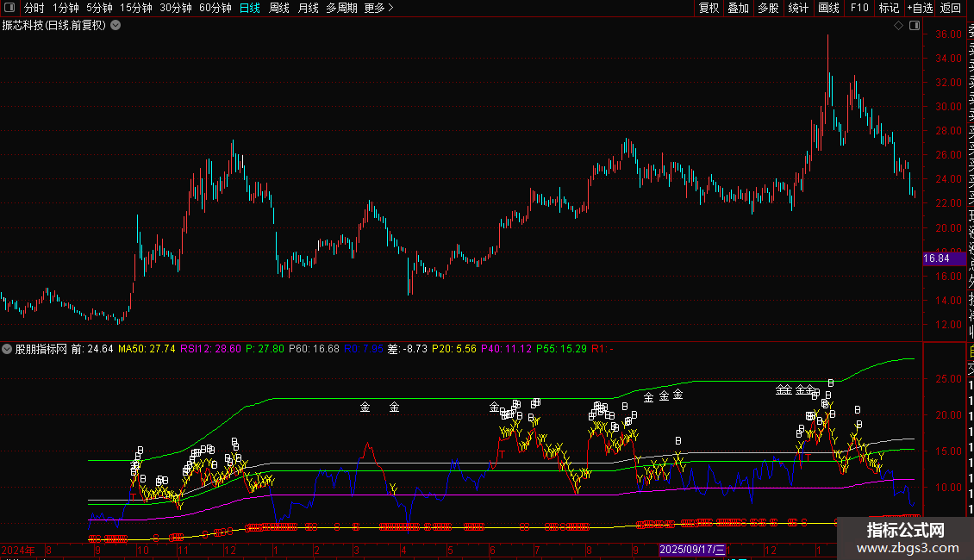Open the indicator dropdown beside 股朋指标网
974x560 pixels.
point(7,349)
